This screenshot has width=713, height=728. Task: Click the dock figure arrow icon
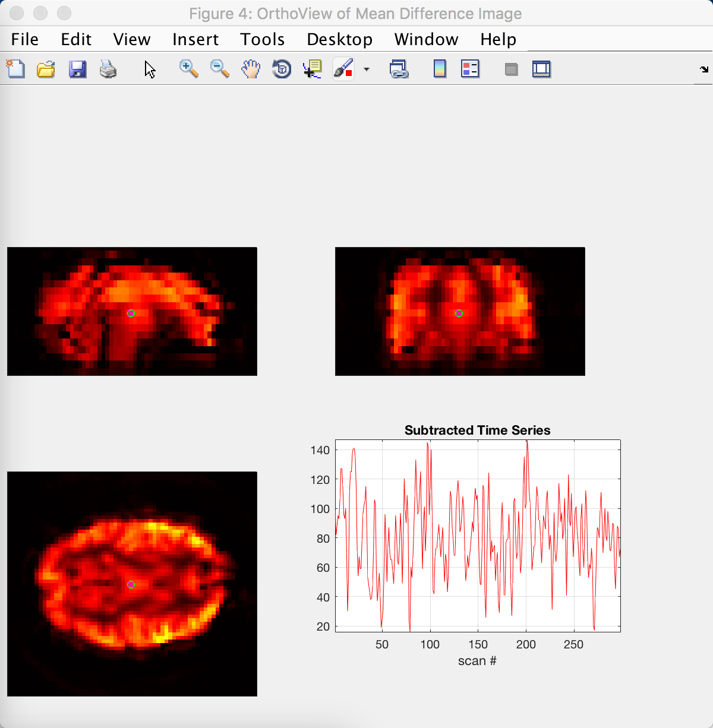click(x=704, y=69)
